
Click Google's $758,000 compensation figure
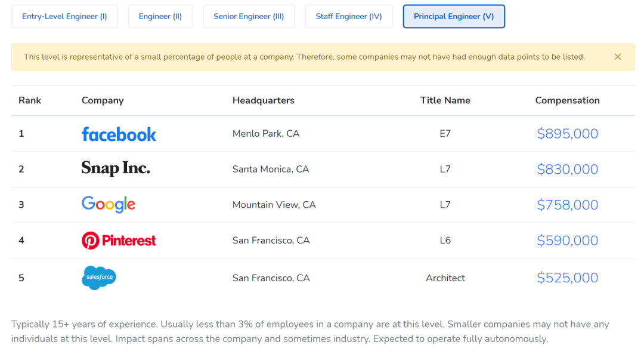(x=567, y=205)
